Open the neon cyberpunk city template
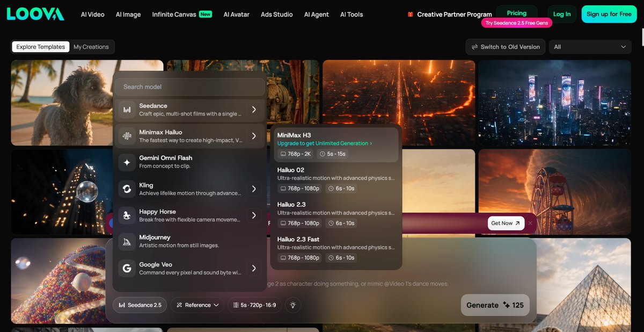The width and height of the screenshot is (644, 332). tap(554, 103)
